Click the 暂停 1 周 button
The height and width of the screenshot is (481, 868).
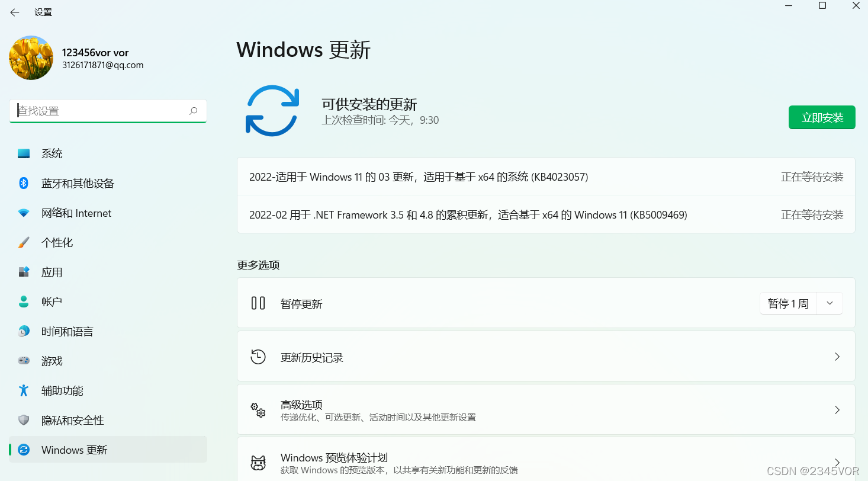tap(788, 303)
